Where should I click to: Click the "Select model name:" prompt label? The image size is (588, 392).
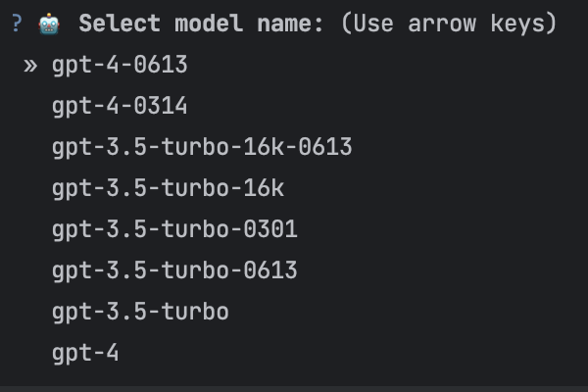click(x=201, y=24)
